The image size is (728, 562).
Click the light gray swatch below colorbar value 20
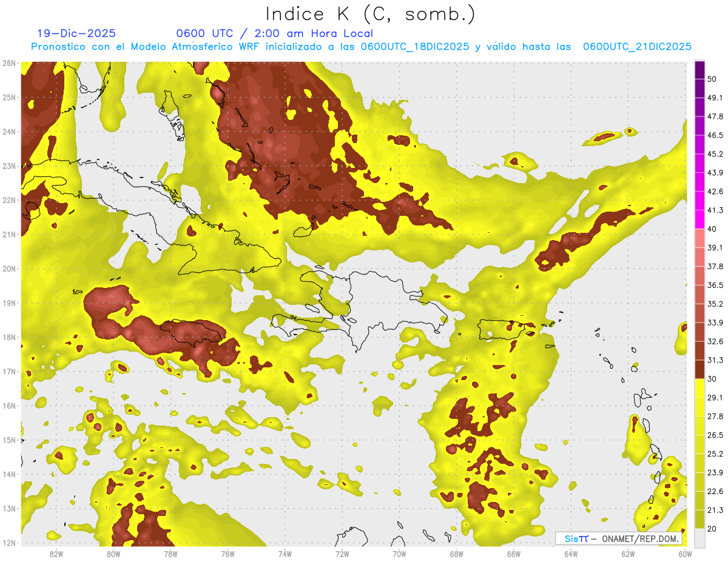pyautogui.click(x=699, y=538)
